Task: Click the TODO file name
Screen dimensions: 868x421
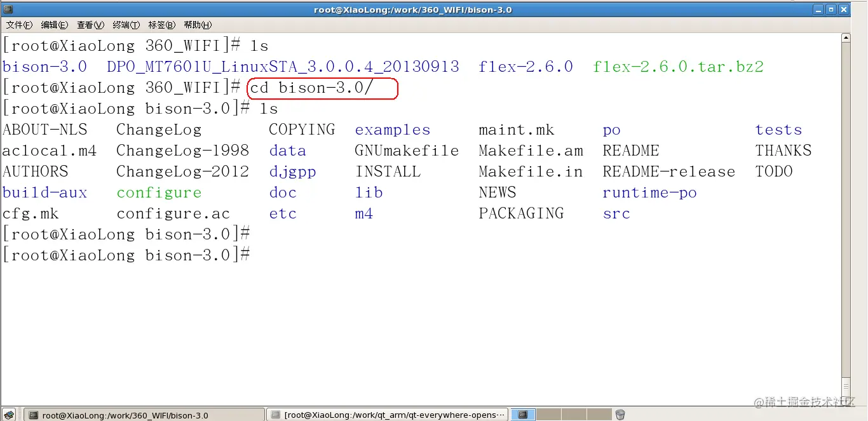Action: (x=773, y=171)
